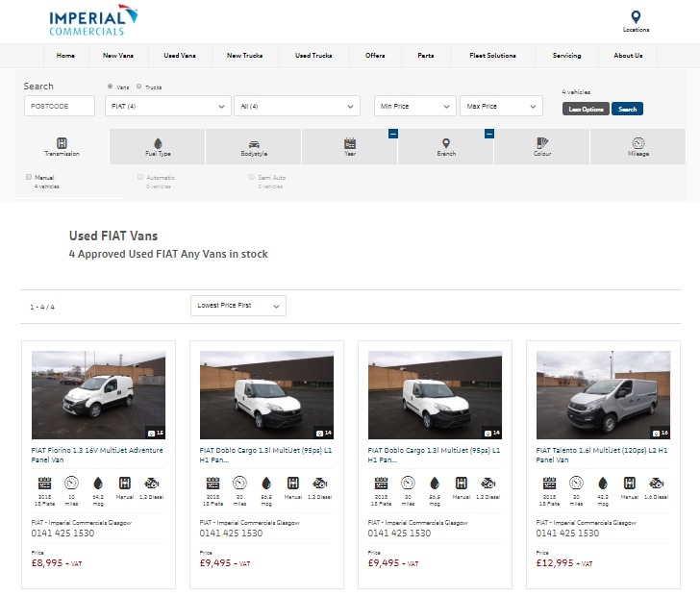This screenshot has width=700, height=596.
Task: Open the Year calendar icon filter
Action: [x=350, y=142]
